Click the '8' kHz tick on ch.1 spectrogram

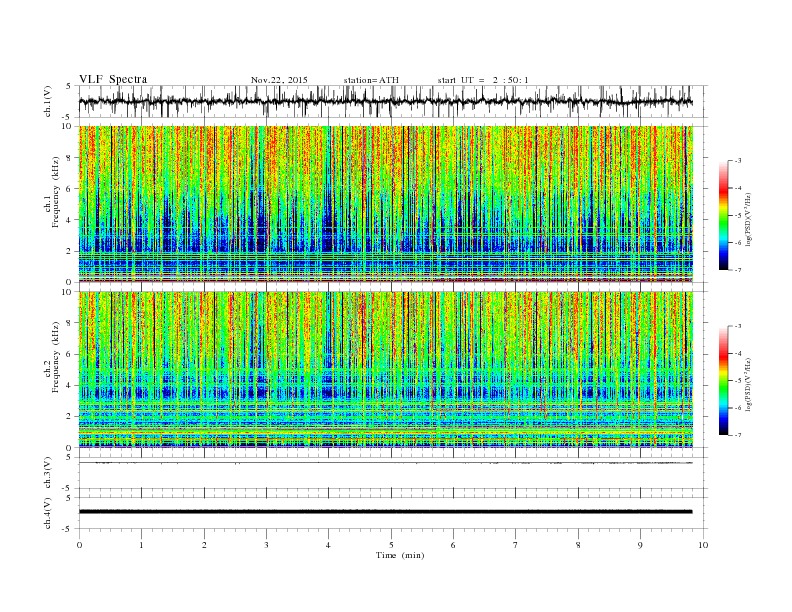point(70,158)
